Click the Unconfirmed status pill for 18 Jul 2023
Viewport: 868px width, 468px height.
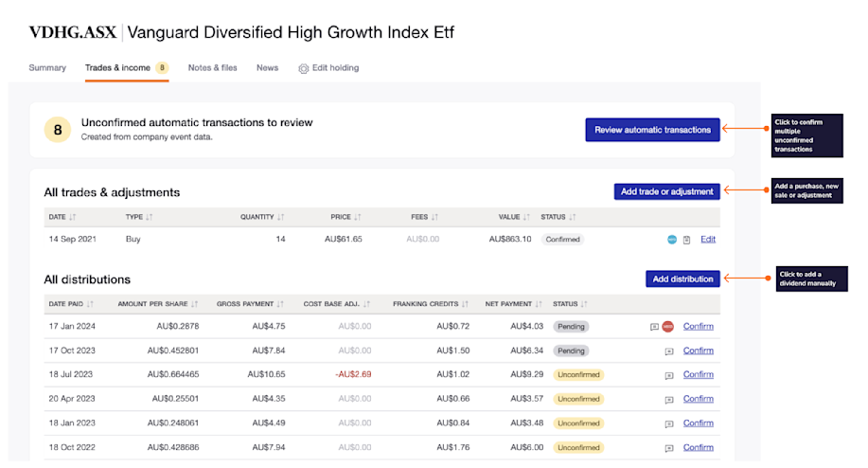578,375
